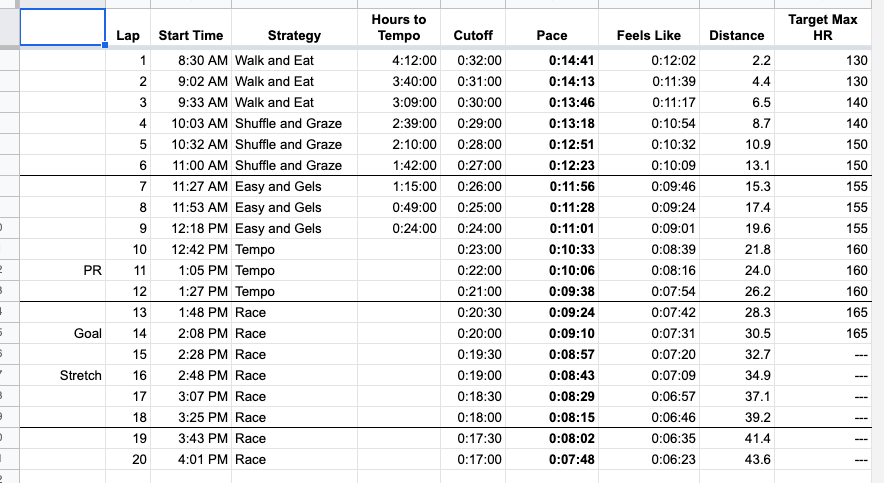Click the "Strategy" column header
The width and height of the screenshot is (884, 483).
[294, 35]
